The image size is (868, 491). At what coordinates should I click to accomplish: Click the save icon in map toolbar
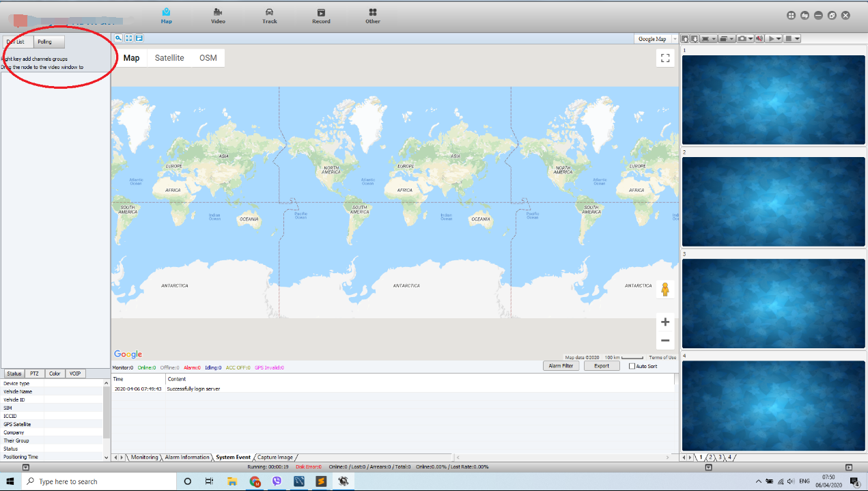click(x=139, y=38)
